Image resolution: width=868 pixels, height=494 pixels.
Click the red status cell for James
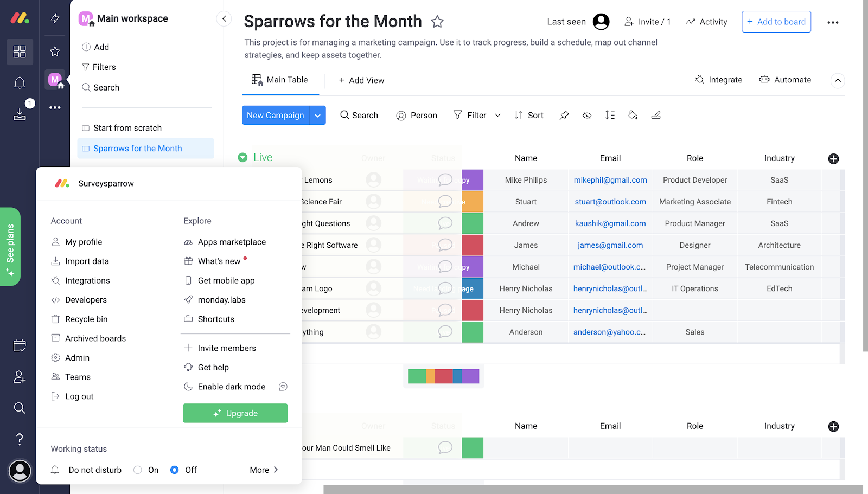[473, 245]
